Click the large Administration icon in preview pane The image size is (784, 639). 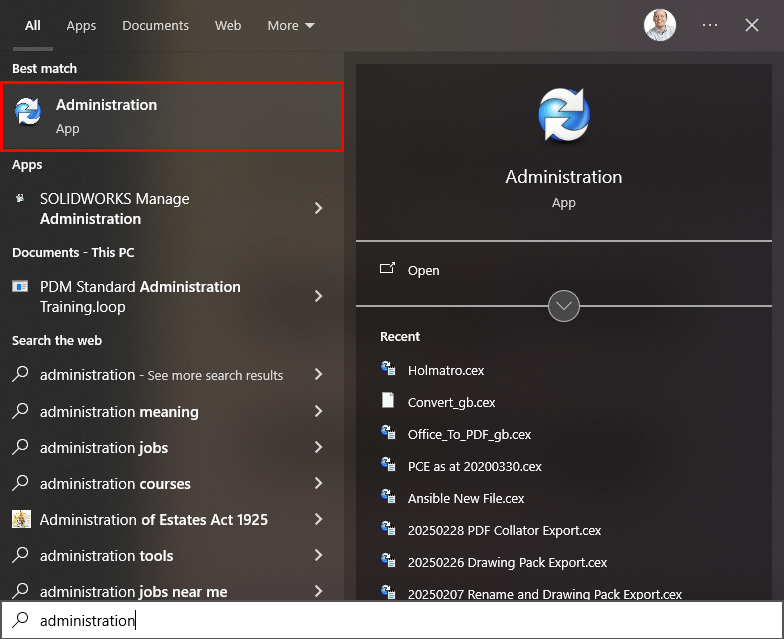pos(564,114)
